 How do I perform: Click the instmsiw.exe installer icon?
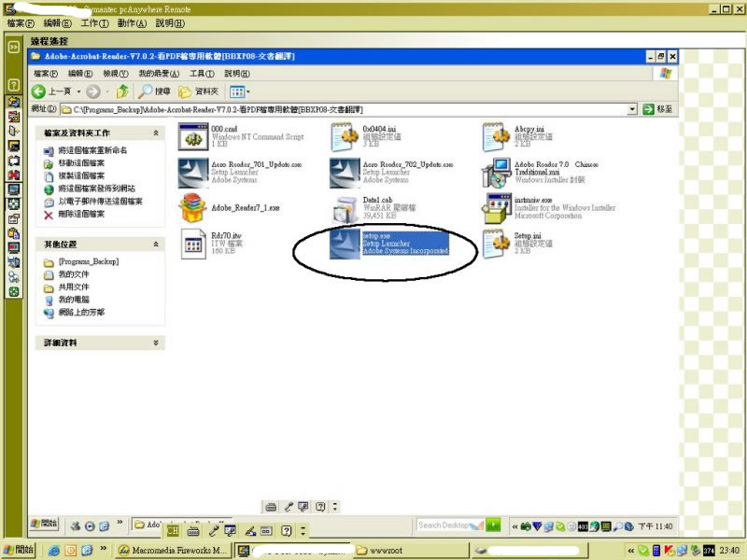coord(497,209)
